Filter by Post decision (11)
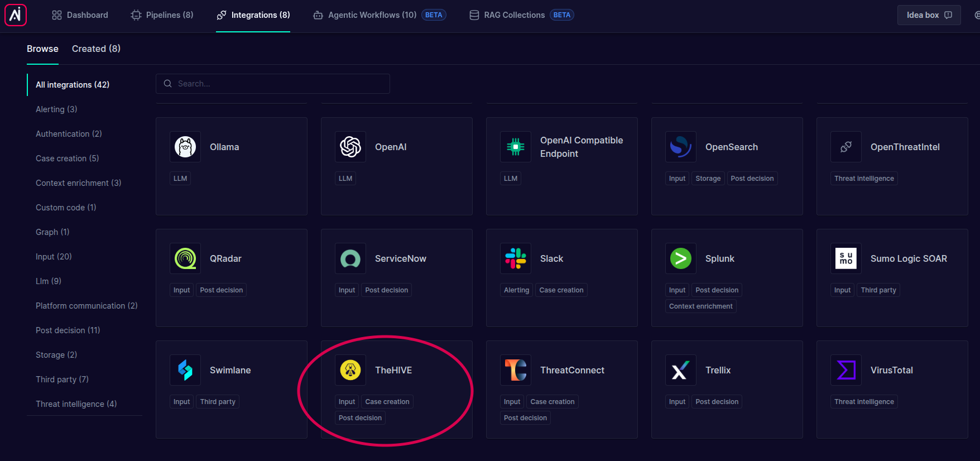This screenshot has width=980, height=461. (x=68, y=330)
